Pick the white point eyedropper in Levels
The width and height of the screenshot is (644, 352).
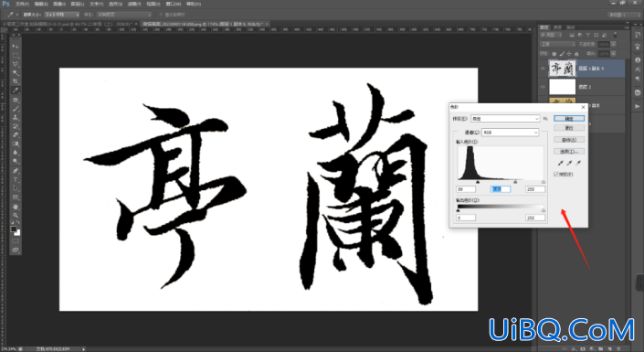(x=578, y=164)
